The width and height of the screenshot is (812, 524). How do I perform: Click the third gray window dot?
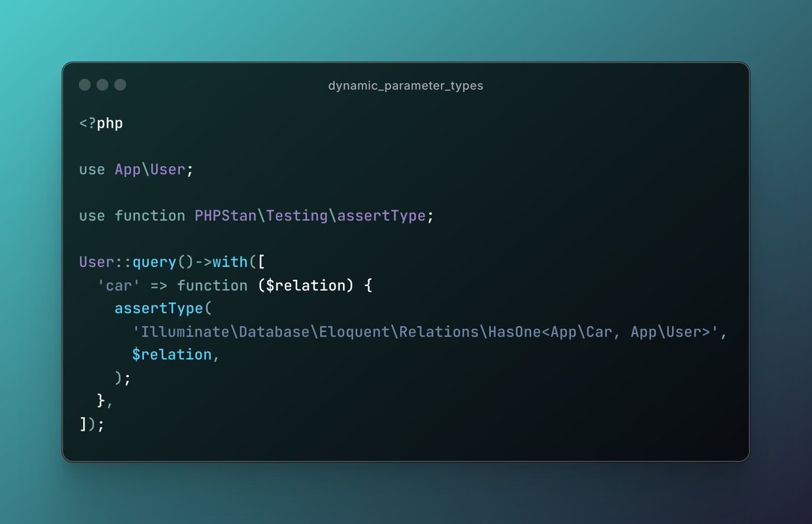(x=120, y=85)
